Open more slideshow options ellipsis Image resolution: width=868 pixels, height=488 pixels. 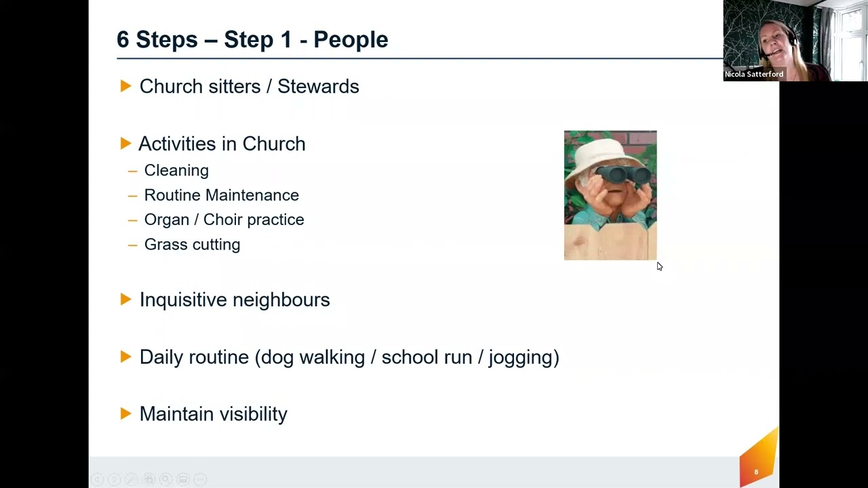coord(200,479)
